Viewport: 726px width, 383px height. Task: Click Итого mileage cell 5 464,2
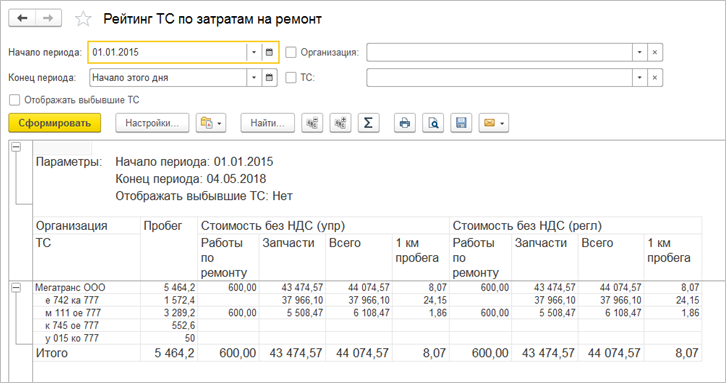pyautogui.click(x=169, y=353)
